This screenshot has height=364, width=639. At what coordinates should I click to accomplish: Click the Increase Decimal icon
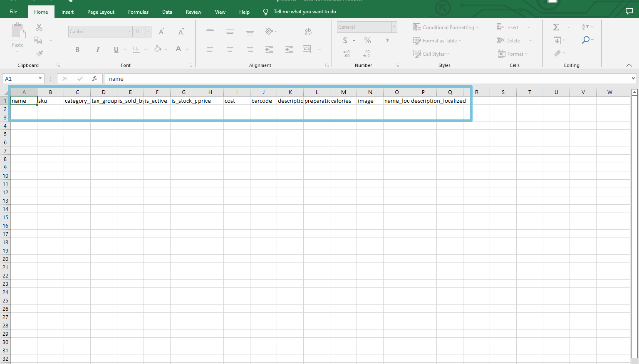pos(347,54)
